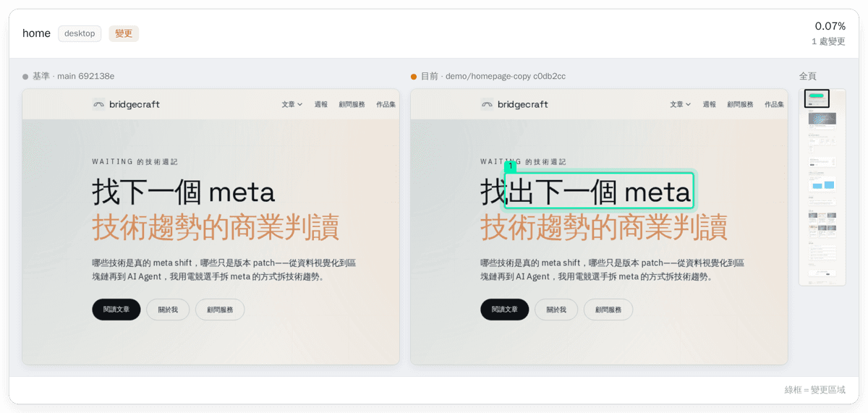Click 週報 nav item in current screenshot
This screenshot has width=868, height=413.
coord(710,104)
